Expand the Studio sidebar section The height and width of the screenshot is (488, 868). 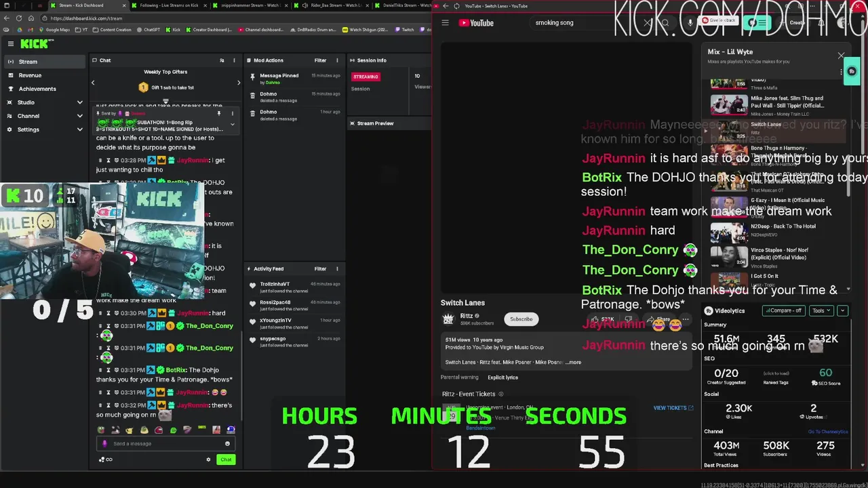[x=44, y=102]
